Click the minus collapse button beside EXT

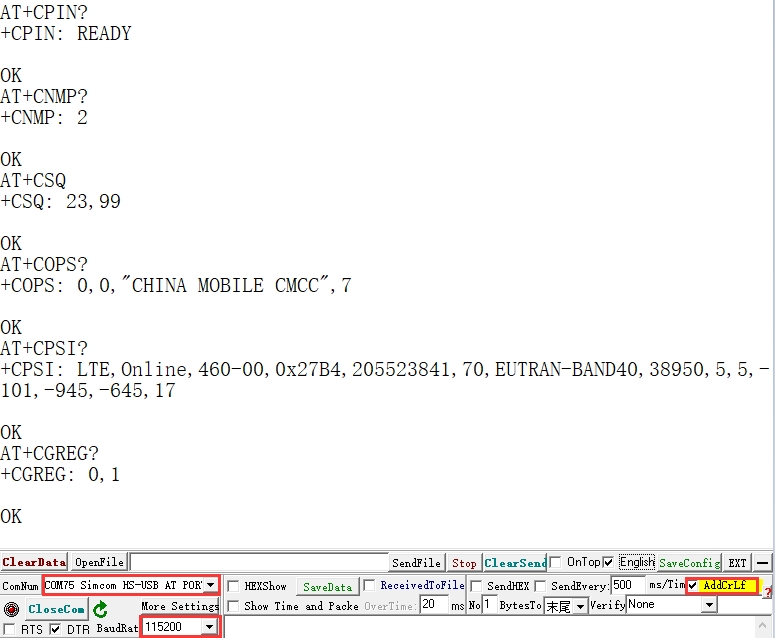(x=763, y=563)
